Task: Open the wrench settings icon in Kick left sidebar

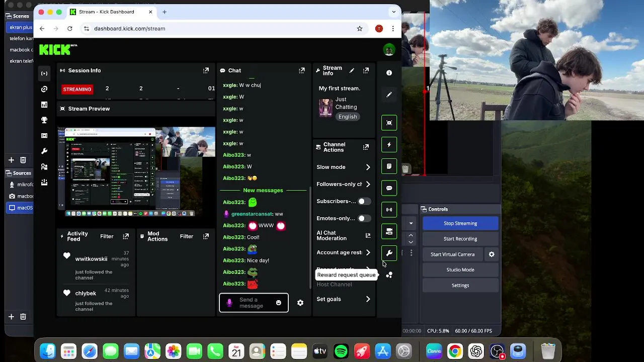Action: tap(44, 151)
